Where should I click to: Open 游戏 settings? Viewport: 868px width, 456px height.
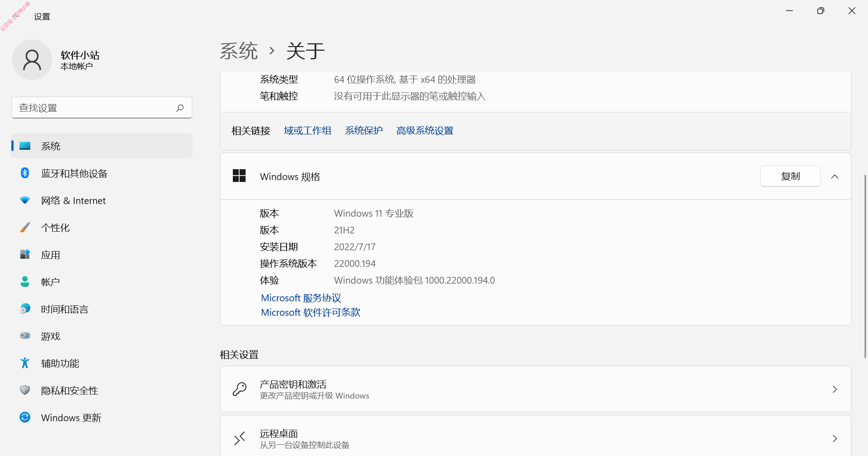[102, 336]
